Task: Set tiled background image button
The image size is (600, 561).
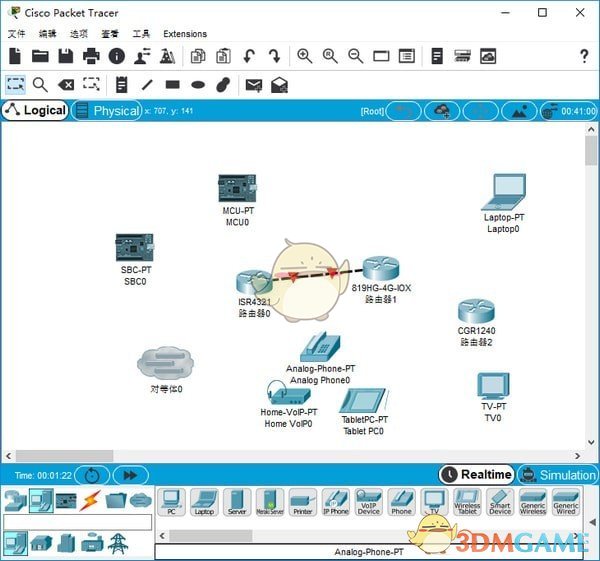Action: pos(518,111)
